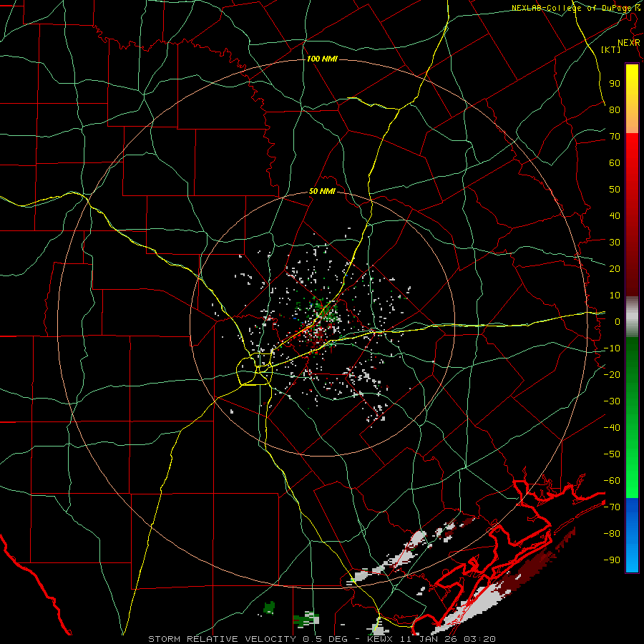Click the "100 NMI" range ring label

pos(322,59)
